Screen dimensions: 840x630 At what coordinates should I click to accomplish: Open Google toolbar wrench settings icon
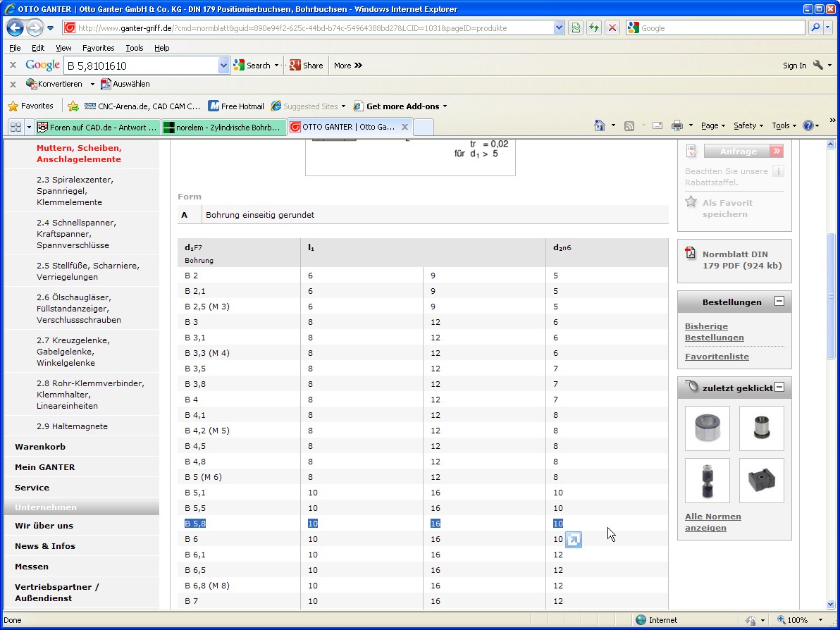pyautogui.click(x=818, y=65)
